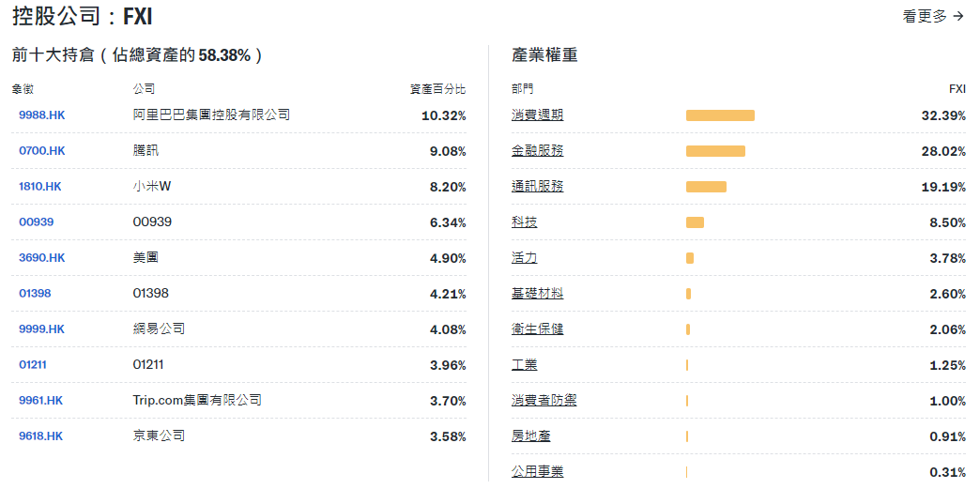
Task: Open the 0700.HK ticker link
Action: point(42,151)
